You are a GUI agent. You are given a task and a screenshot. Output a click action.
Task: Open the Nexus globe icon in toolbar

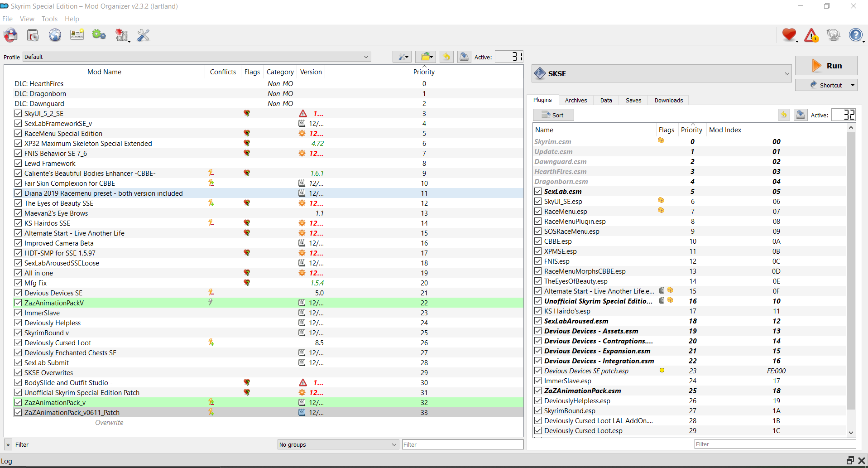(55, 35)
